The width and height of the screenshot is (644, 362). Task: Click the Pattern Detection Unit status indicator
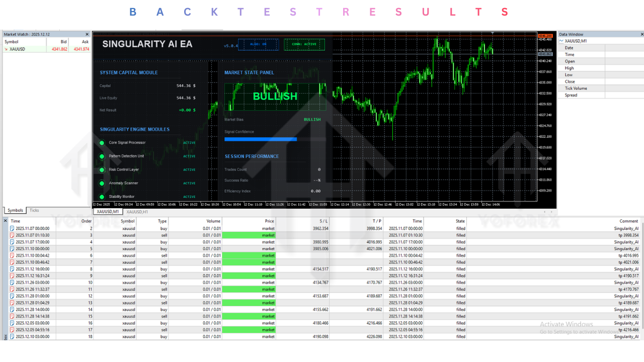point(102,156)
